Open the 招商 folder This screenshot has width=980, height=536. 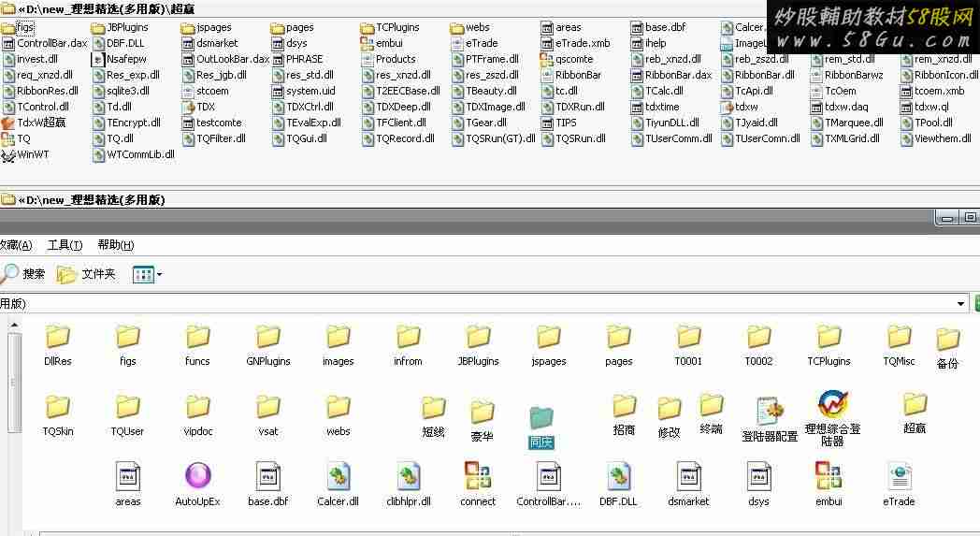coord(624,415)
